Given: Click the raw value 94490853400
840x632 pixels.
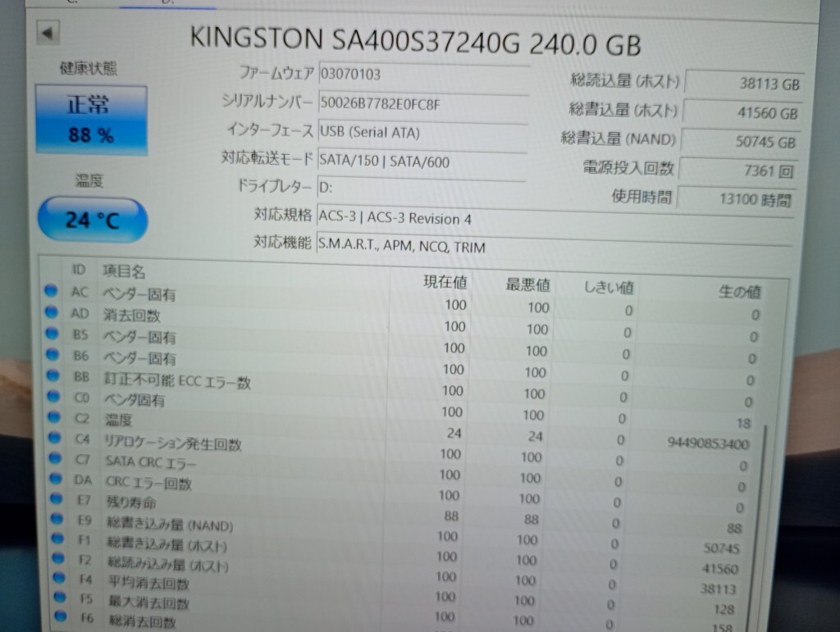Looking at the screenshot, I should click(708, 443).
